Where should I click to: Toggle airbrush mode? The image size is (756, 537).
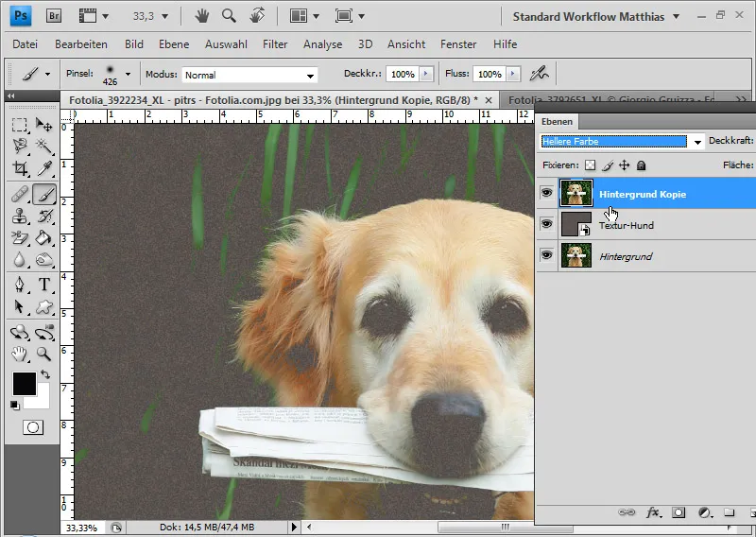click(539, 74)
